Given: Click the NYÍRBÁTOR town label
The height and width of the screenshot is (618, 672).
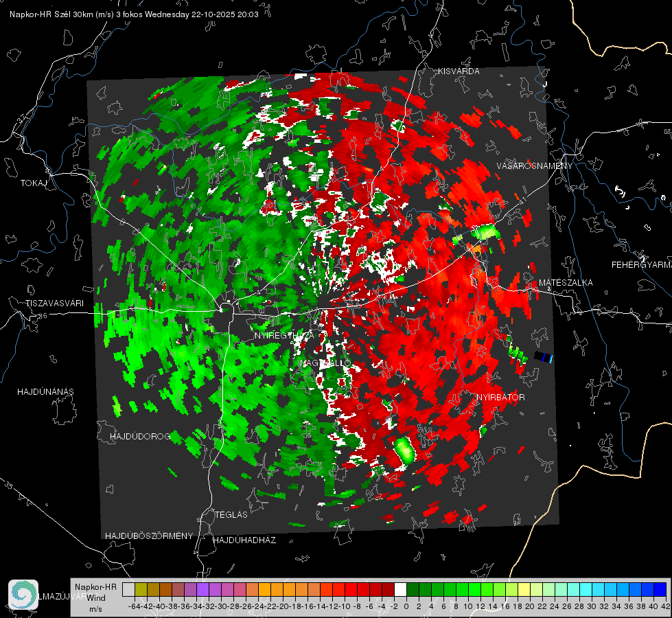Looking at the screenshot, I should pos(500,398).
